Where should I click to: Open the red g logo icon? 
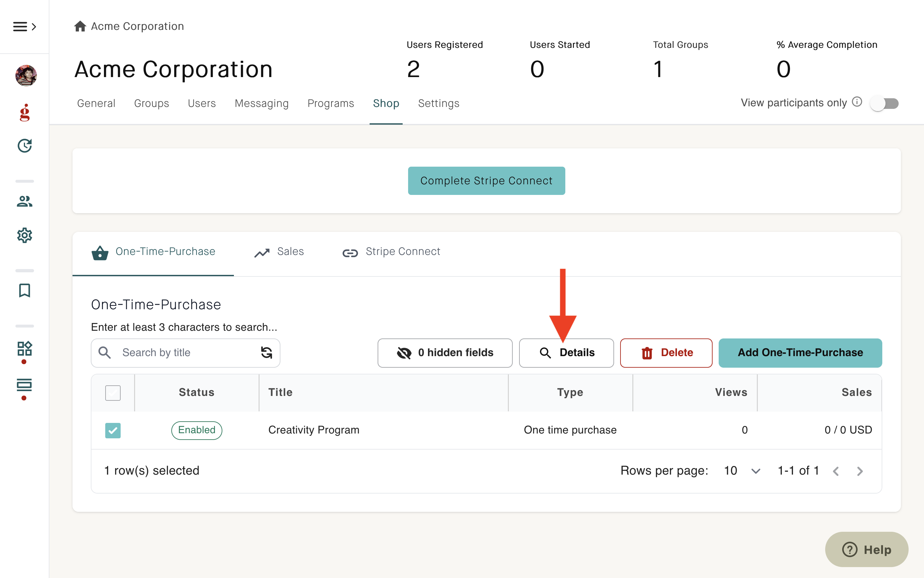24,112
